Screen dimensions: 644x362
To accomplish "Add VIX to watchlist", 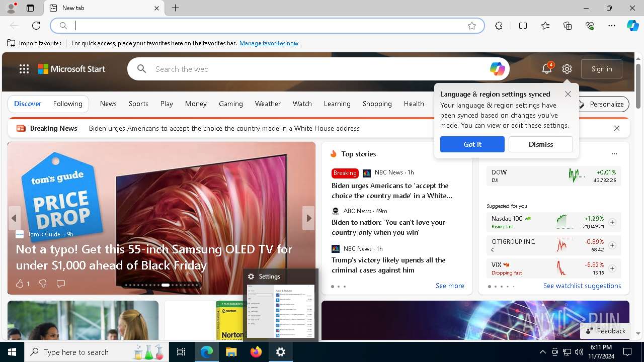I will [x=612, y=268].
